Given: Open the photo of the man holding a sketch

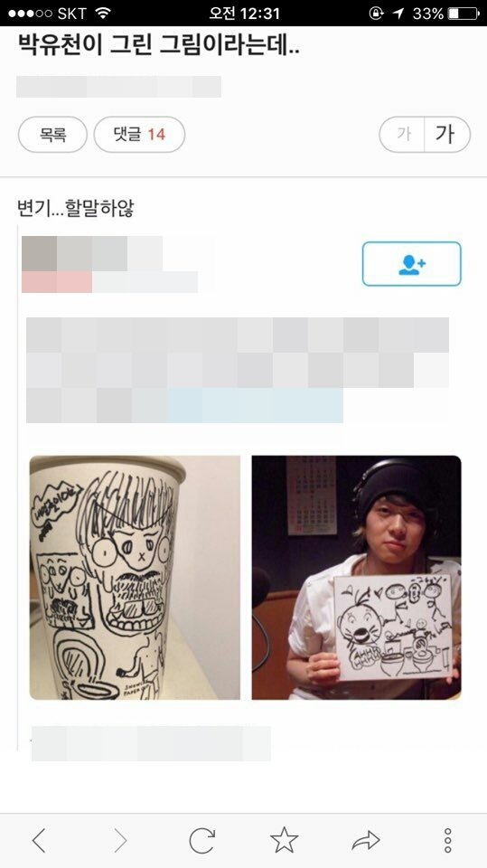Looking at the screenshot, I should pyautogui.click(x=356, y=578).
